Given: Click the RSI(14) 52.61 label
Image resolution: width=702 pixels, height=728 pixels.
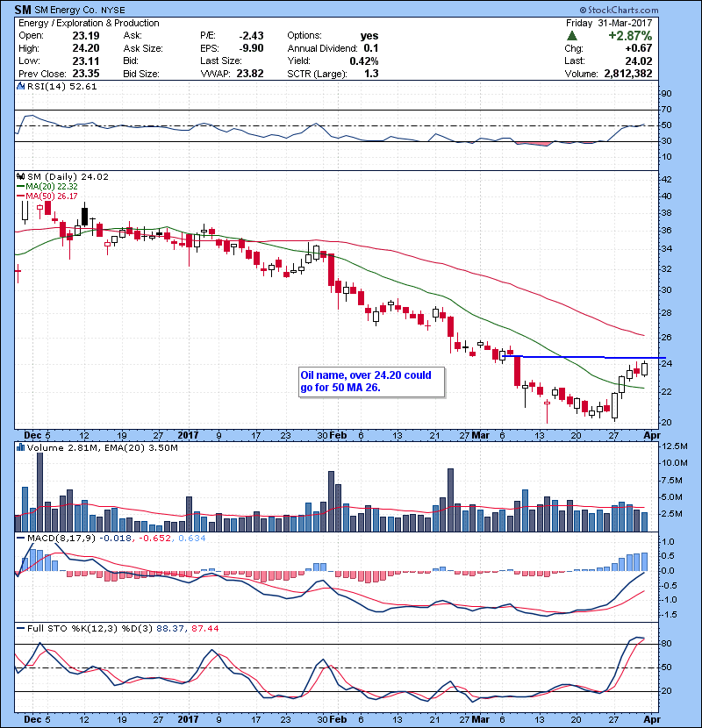Looking at the screenshot, I should point(61,86).
